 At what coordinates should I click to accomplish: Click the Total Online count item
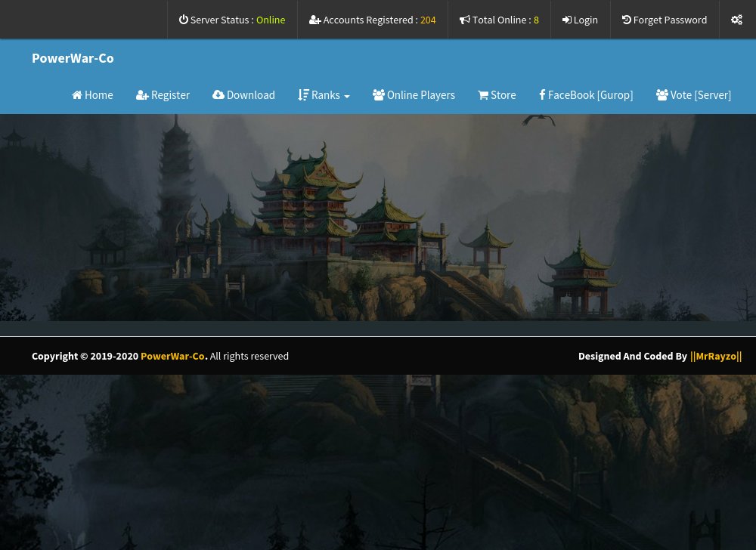[x=499, y=20]
